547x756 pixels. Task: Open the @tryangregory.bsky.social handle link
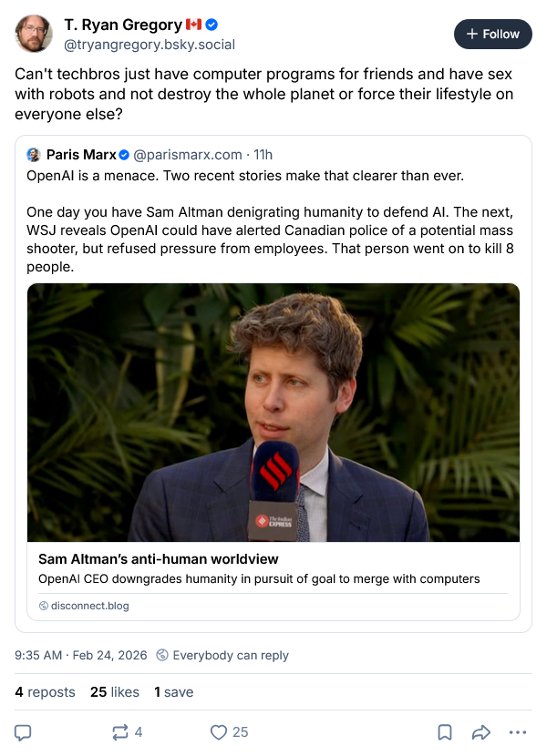(150, 45)
